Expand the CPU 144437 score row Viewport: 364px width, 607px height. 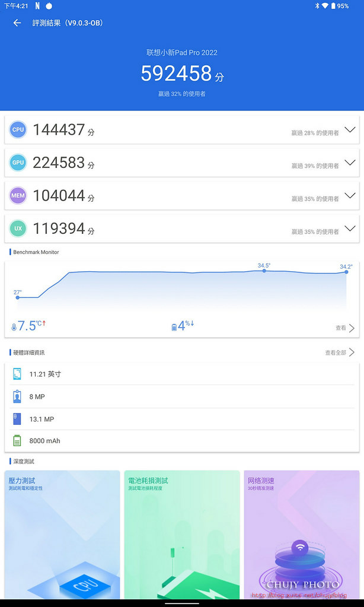click(350, 130)
